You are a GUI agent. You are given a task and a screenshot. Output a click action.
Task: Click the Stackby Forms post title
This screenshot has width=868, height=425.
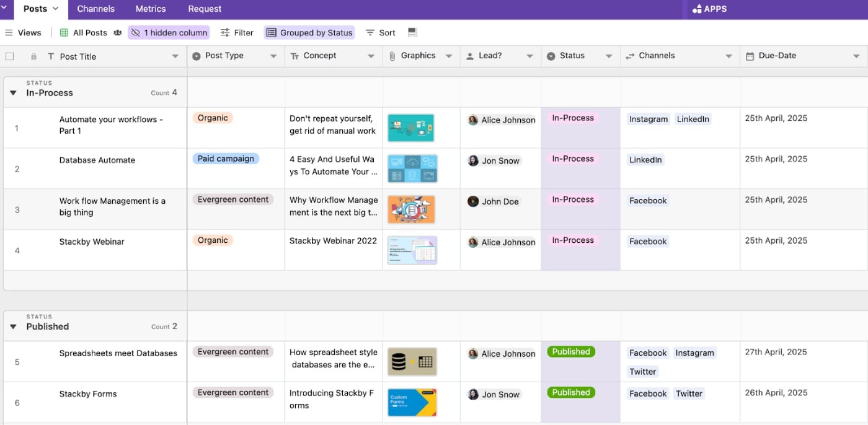click(x=88, y=394)
